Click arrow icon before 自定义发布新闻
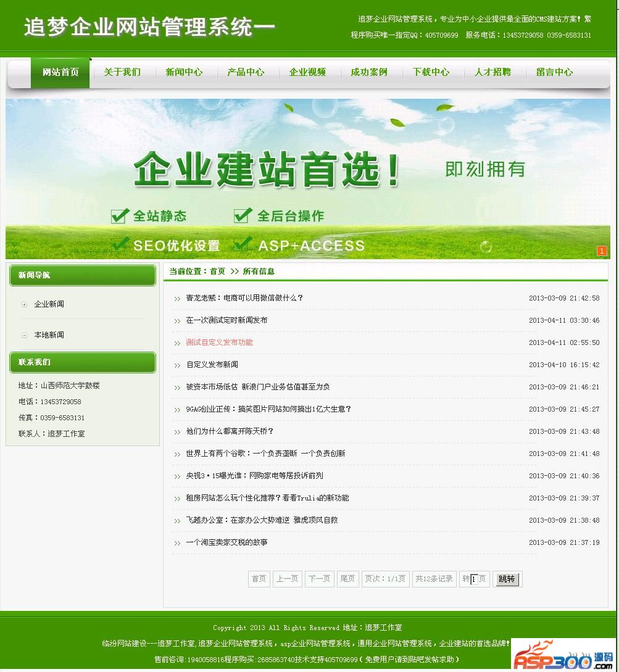 pyautogui.click(x=177, y=365)
